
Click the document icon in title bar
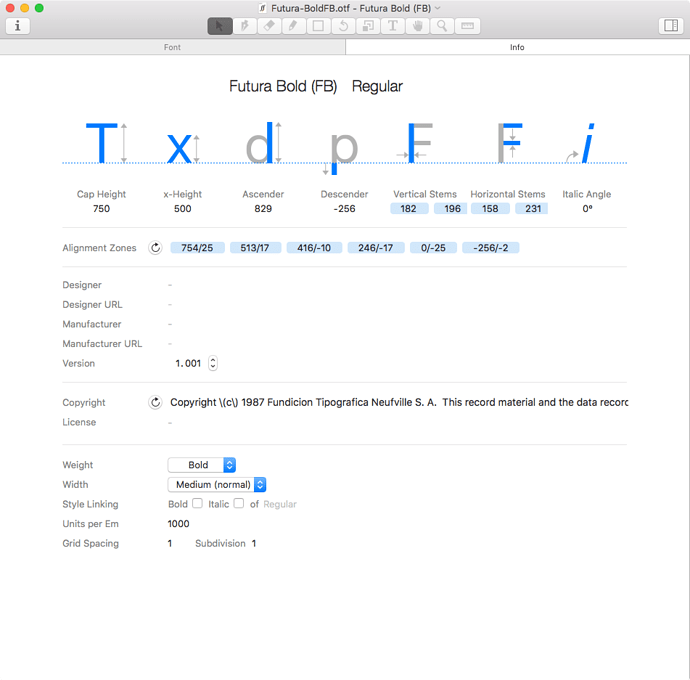[263, 8]
